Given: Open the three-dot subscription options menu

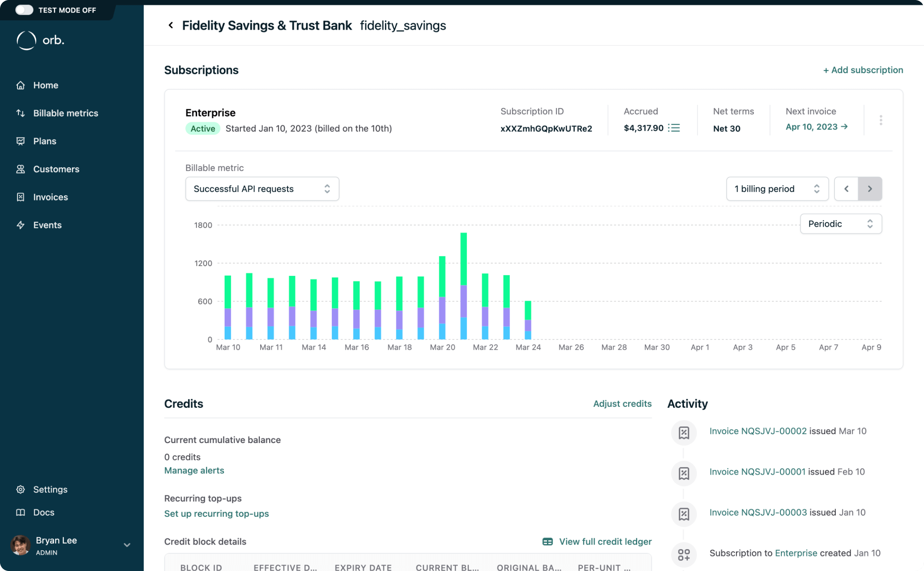Looking at the screenshot, I should click(x=881, y=120).
